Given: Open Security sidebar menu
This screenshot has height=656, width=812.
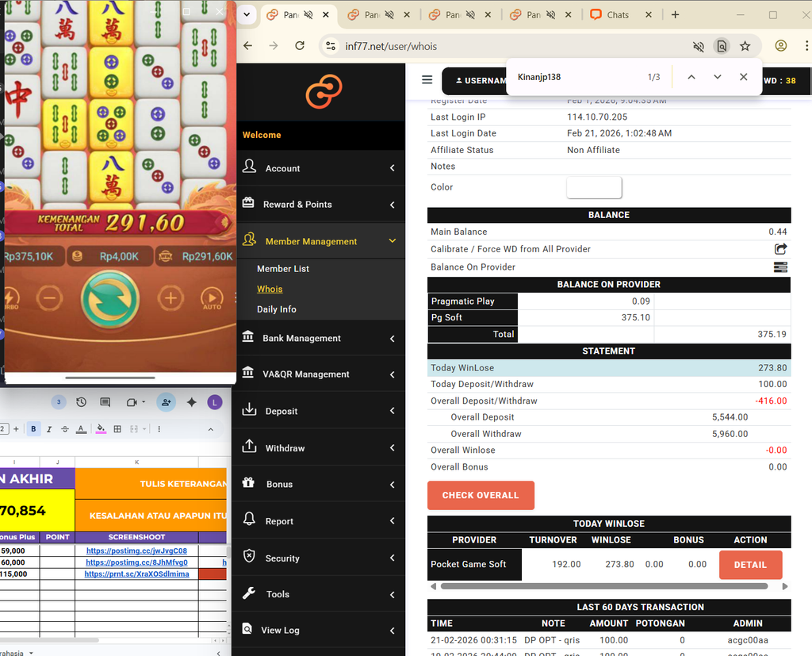Looking at the screenshot, I should (320, 558).
